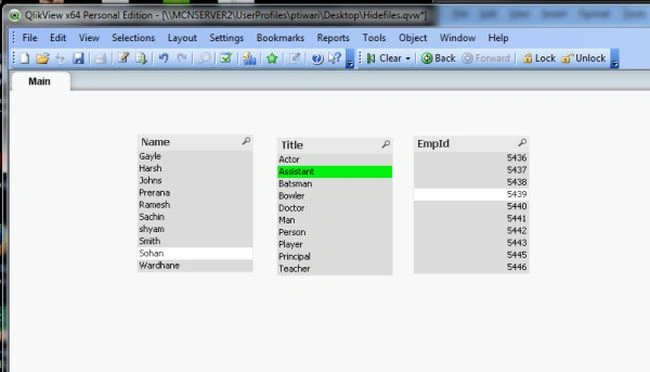
Task: Open the Settings menu
Action: click(226, 38)
